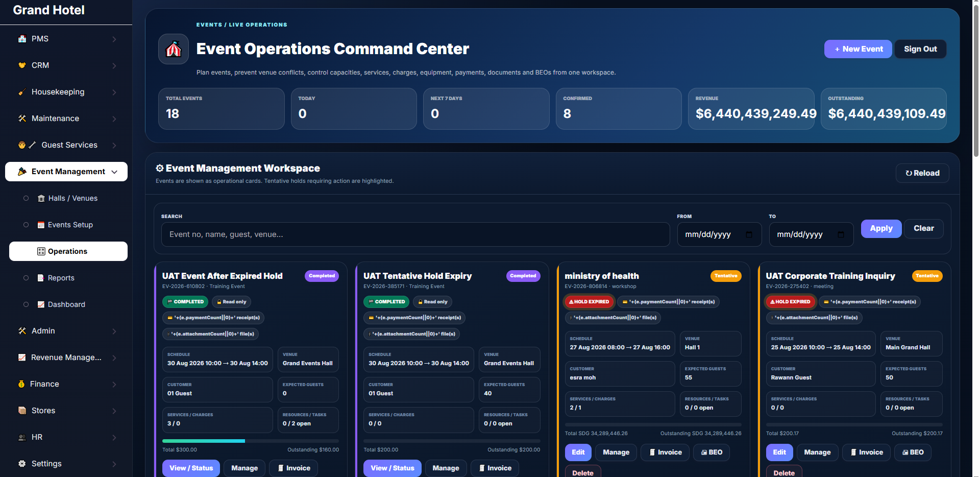Screen dimensions: 980x477
Task: Click payment progress bar on UAT Event After Expired Hold
Action: pyautogui.click(x=251, y=441)
